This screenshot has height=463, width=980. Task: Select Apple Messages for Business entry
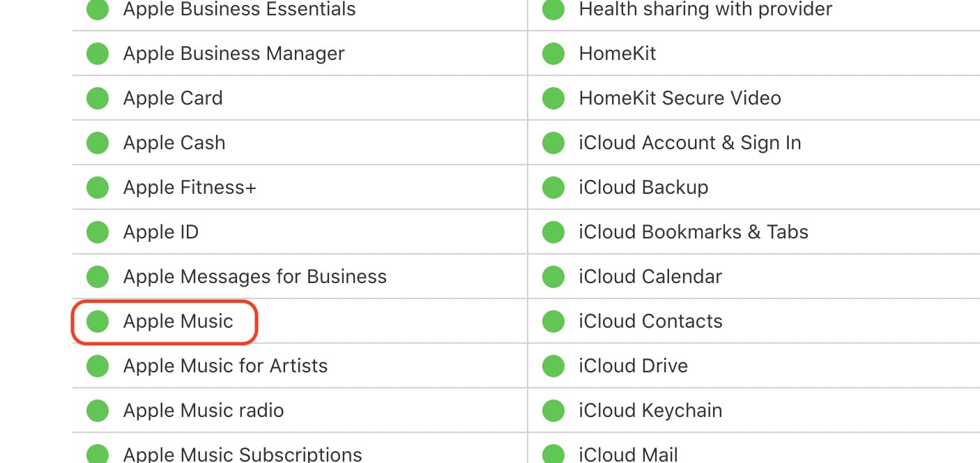click(254, 277)
